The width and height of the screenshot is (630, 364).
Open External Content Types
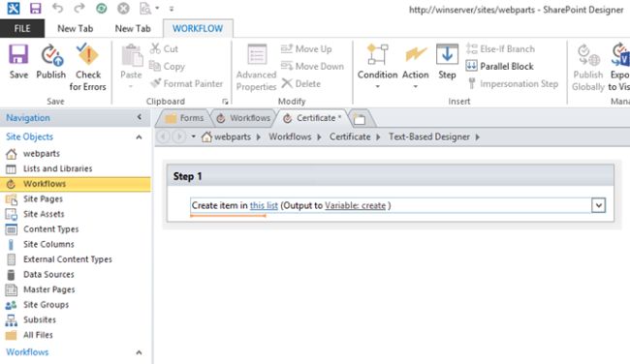pyautogui.click(x=59, y=259)
